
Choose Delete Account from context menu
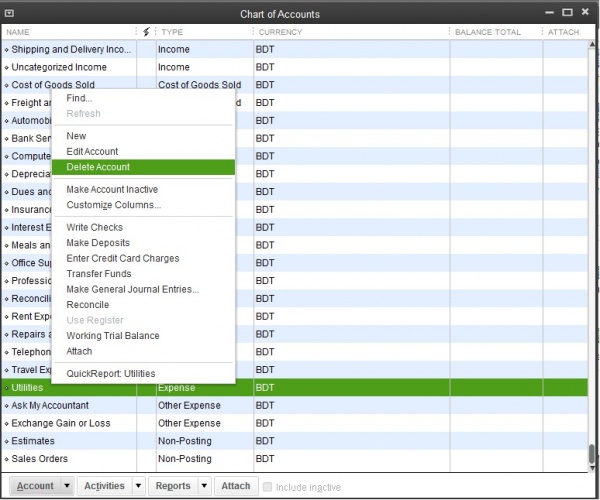98,167
